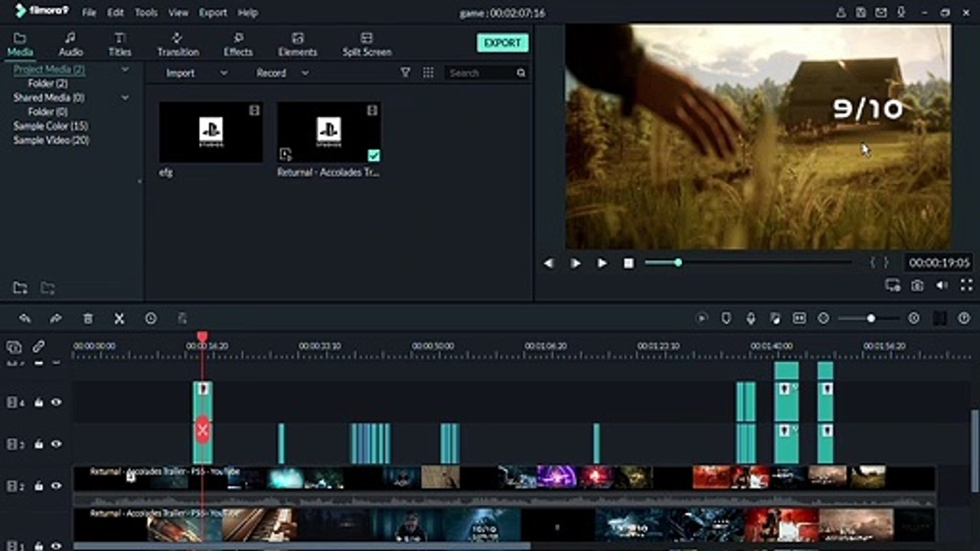
Task: Split clip with the scissors tool
Action: pyautogui.click(x=119, y=318)
